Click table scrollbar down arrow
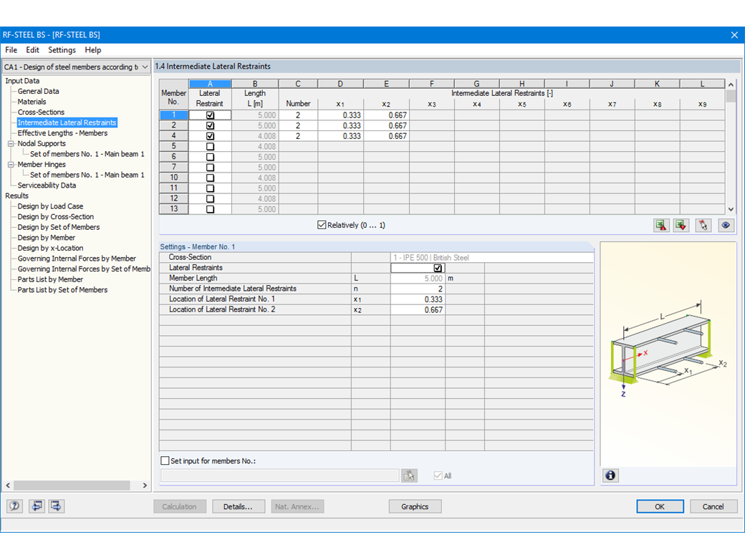This screenshot has width=745, height=560. 731,209
